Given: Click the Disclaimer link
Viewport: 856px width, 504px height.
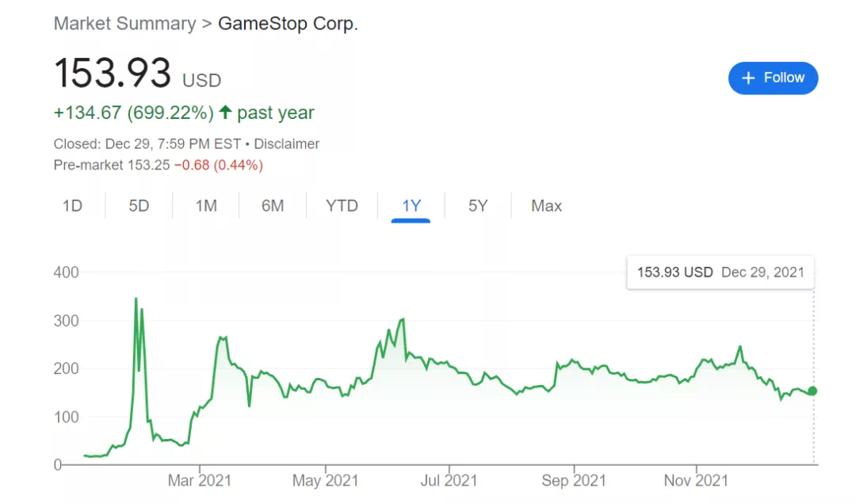Looking at the screenshot, I should 287,144.
